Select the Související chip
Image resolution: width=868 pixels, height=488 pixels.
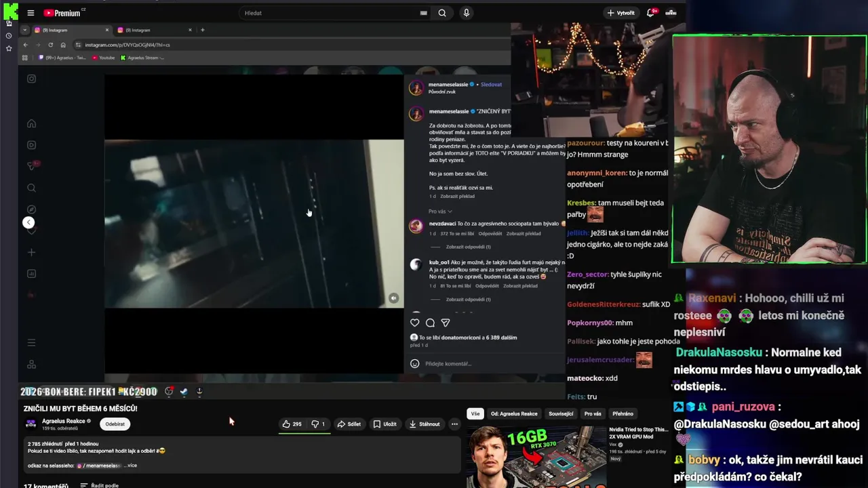tap(561, 413)
